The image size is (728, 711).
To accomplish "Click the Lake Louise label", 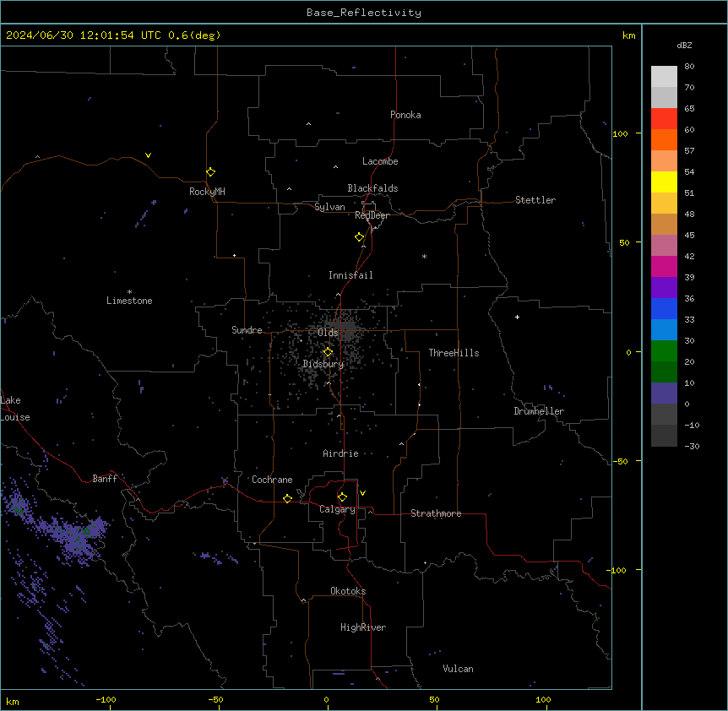I will (15, 409).
